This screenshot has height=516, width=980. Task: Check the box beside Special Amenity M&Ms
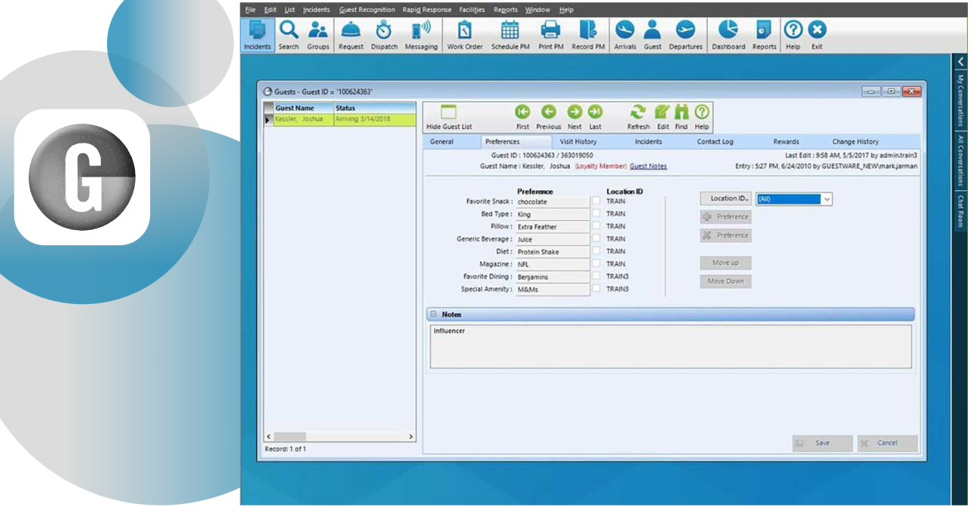(x=596, y=289)
